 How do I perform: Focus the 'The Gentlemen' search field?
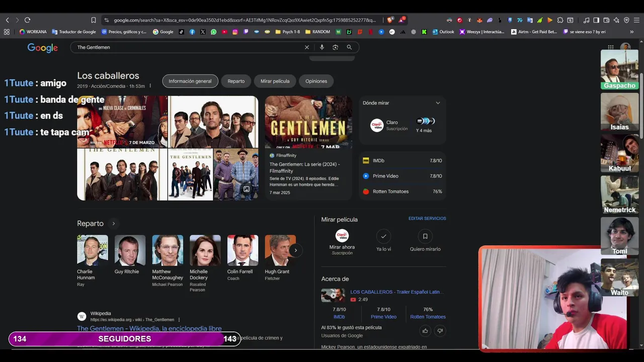click(189, 47)
